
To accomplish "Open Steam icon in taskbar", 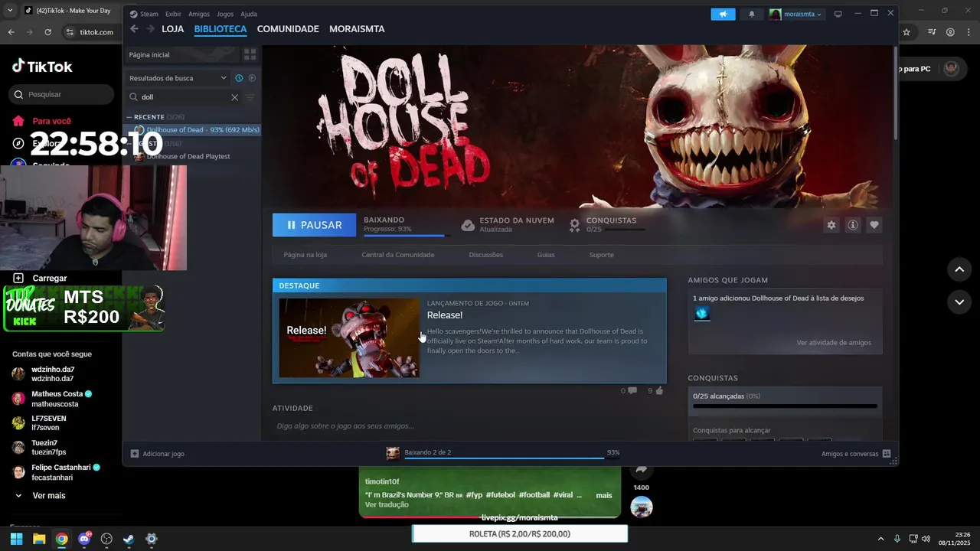I will [129, 539].
